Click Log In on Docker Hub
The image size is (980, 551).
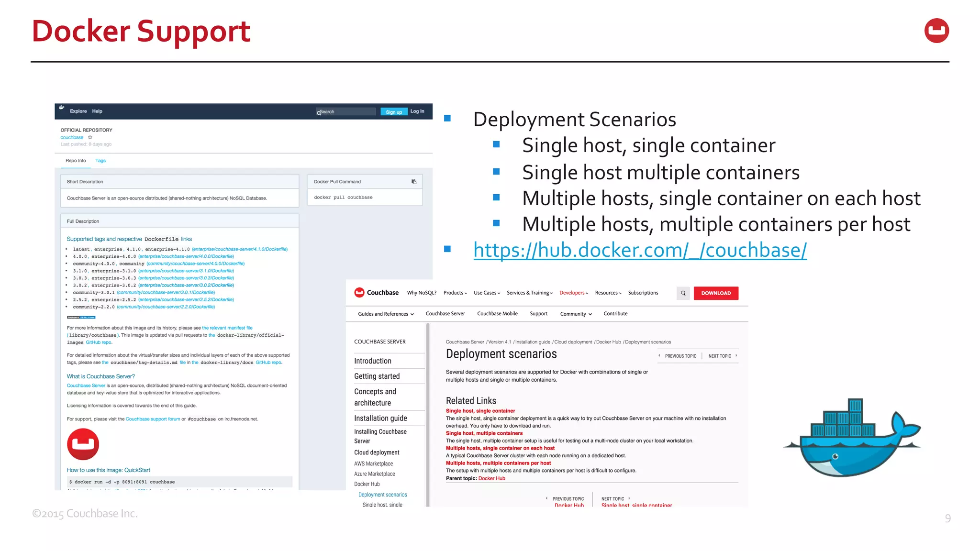point(417,111)
